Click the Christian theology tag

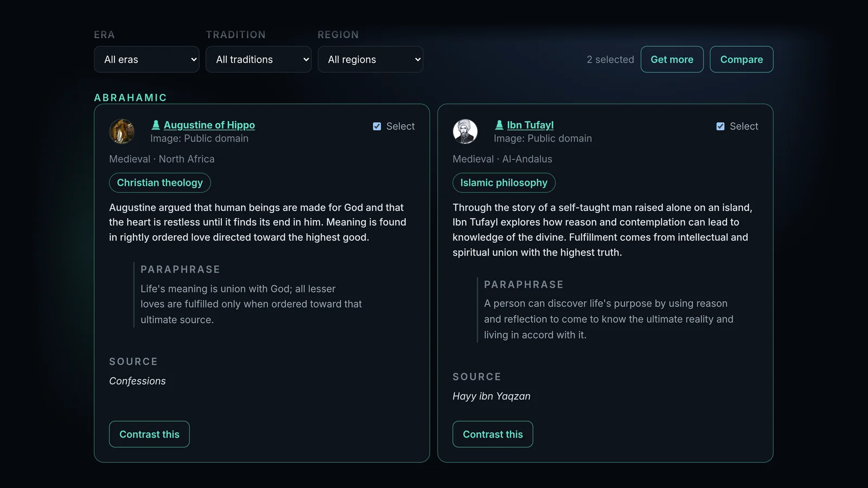coord(160,183)
